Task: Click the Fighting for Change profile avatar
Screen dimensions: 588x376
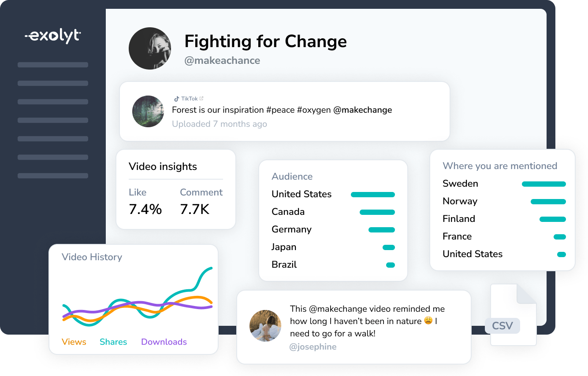Action: [x=150, y=48]
